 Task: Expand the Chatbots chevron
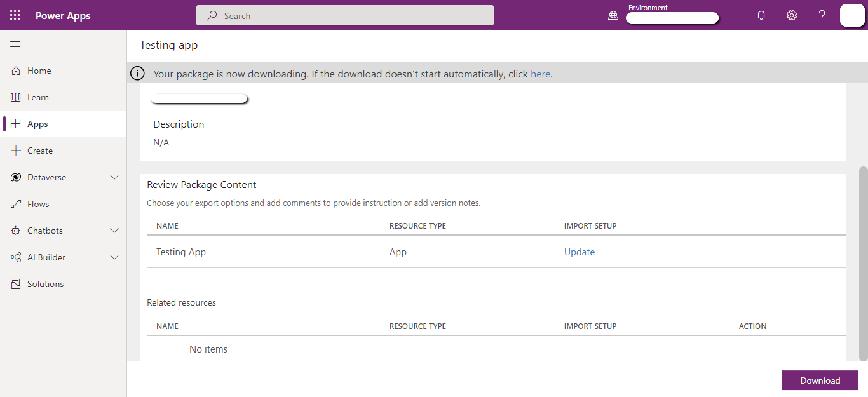point(114,231)
